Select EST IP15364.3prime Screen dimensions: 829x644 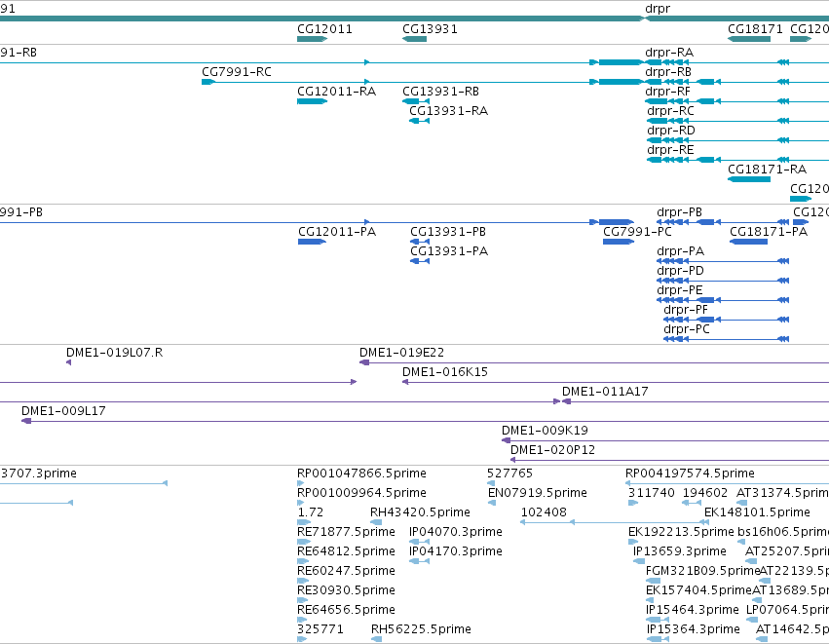pos(658,639)
